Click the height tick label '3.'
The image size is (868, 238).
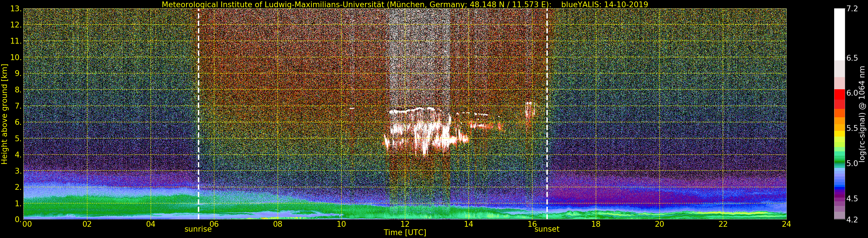(x=18, y=171)
